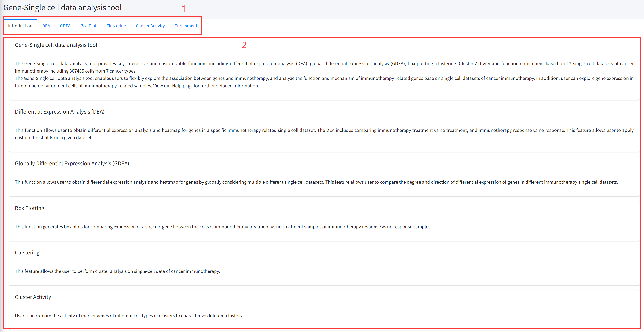Click the Differential Expression Analysis (DEA) heading

(x=60, y=112)
